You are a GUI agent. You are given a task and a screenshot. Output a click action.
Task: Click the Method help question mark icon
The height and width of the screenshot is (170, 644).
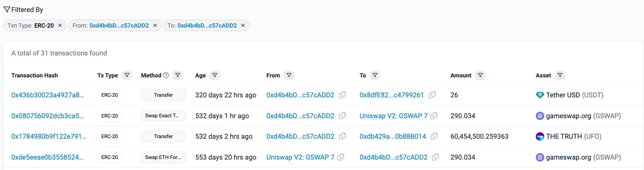click(x=166, y=75)
